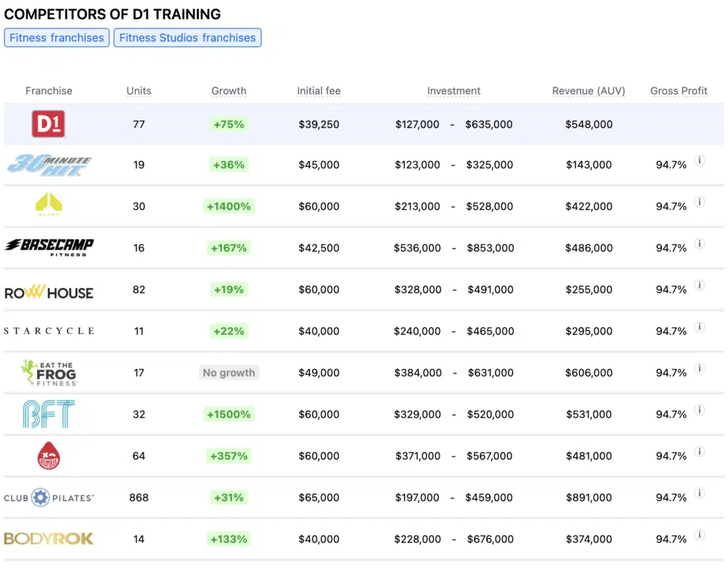
Task: Click the No growth badge on Eat The Frog row
Action: click(x=228, y=372)
